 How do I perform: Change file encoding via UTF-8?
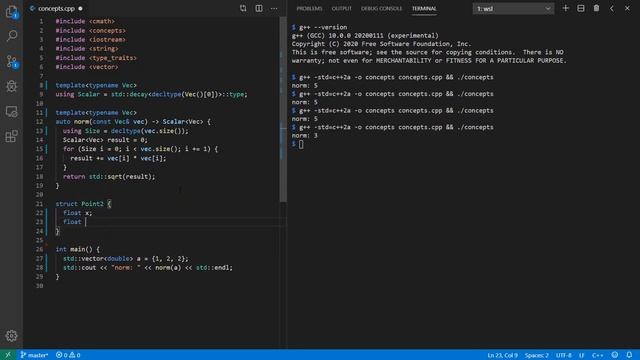tap(564, 355)
